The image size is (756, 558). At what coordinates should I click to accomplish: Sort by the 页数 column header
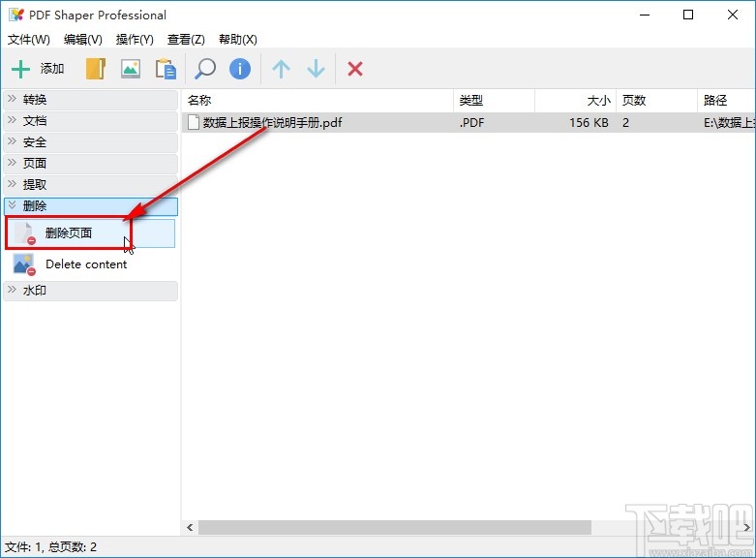coord(656,101)
